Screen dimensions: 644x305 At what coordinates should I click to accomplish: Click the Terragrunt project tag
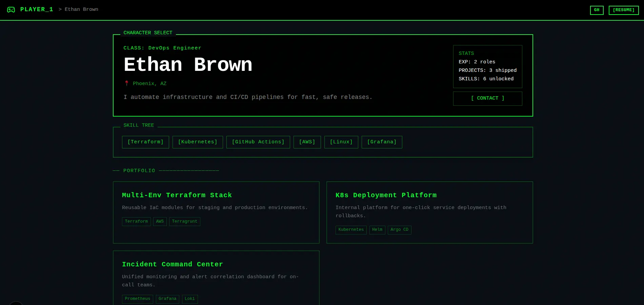[184, 222]
